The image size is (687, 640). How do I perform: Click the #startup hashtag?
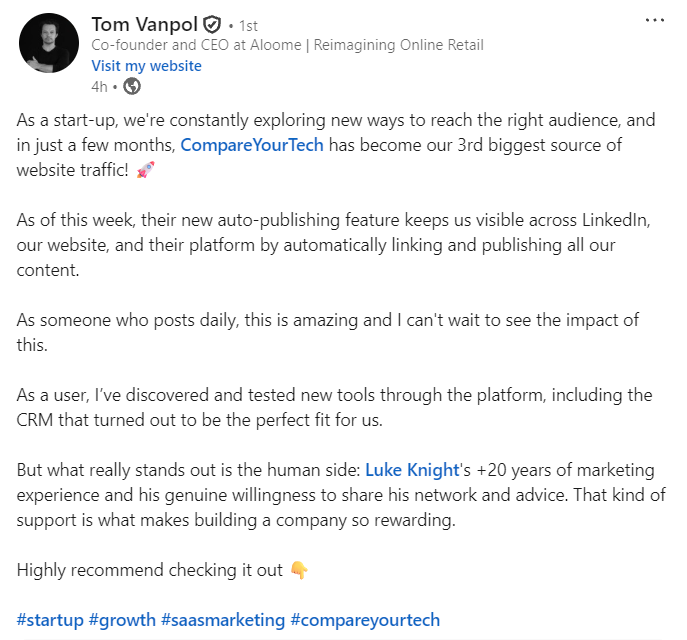click(50, 620)
